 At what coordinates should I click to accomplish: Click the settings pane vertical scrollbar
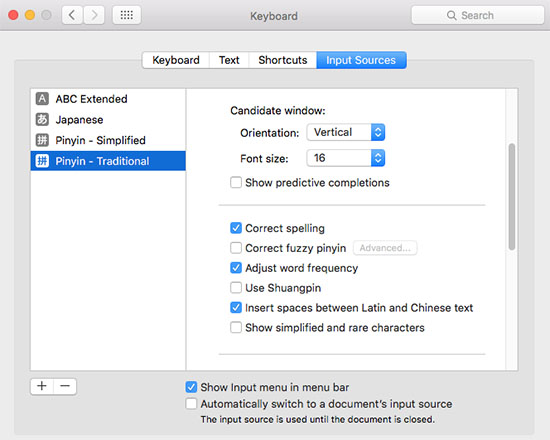point(512,196)
